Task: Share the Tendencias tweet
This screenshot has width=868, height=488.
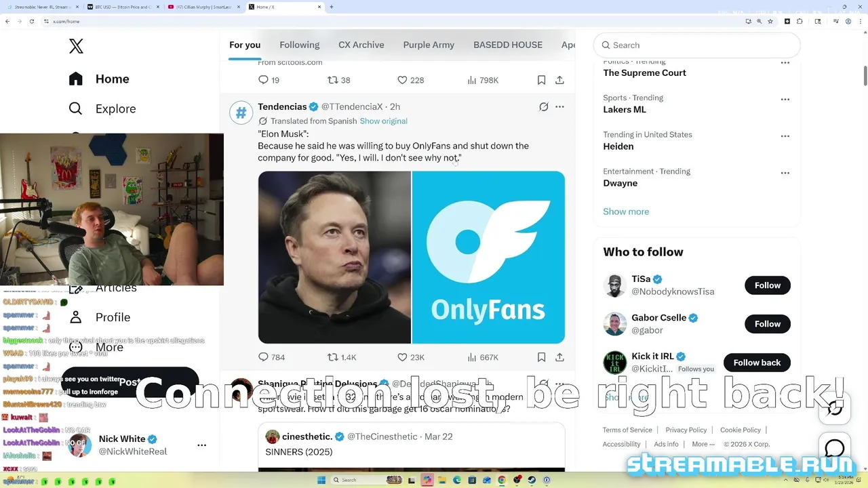Action: tap(559, 357)
